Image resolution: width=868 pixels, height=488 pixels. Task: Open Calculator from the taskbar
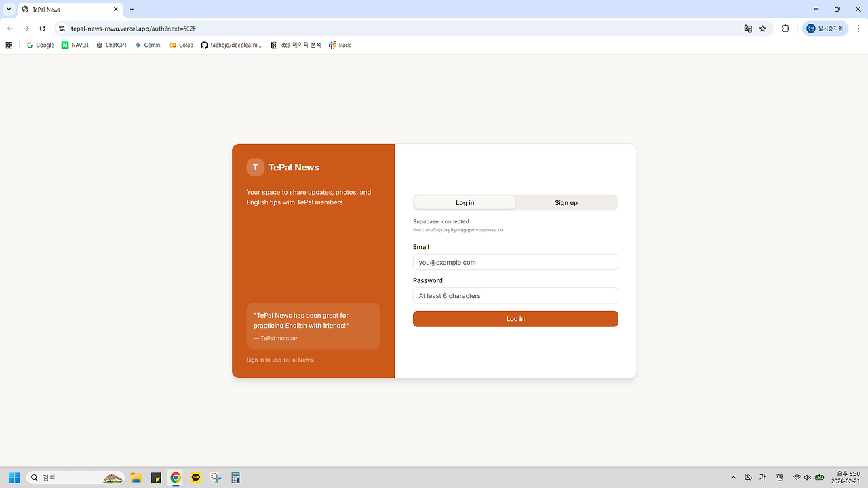236,478
